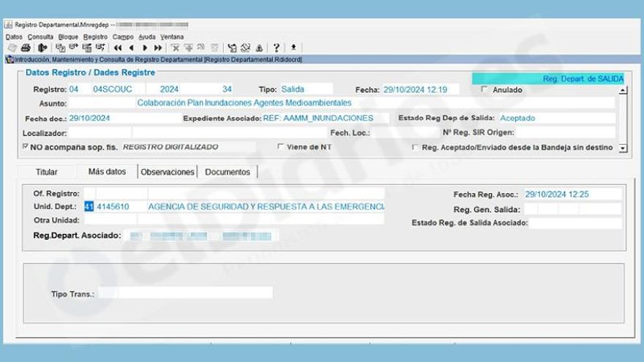Click the Tipo Trans. input field
644x362 pixels.
click(187, 293)
